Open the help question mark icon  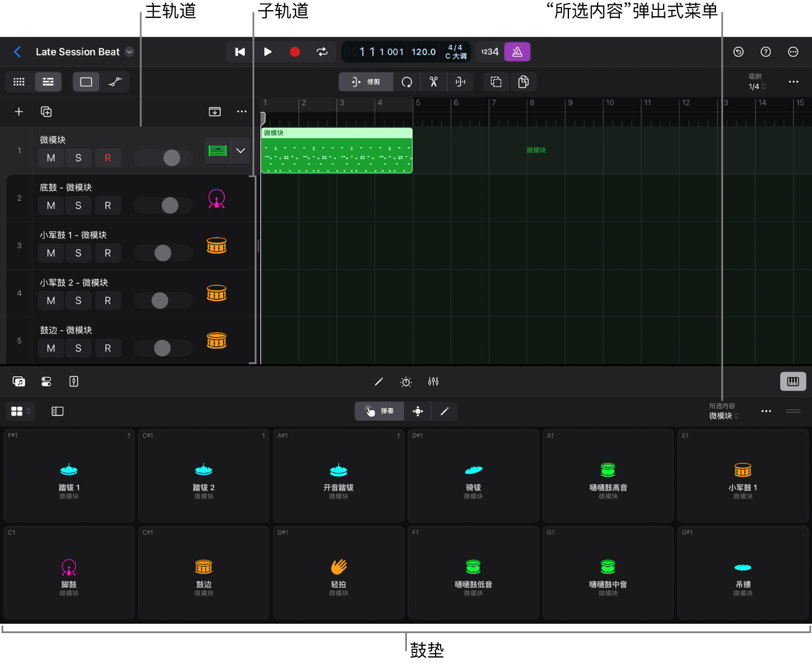(766, 52)
